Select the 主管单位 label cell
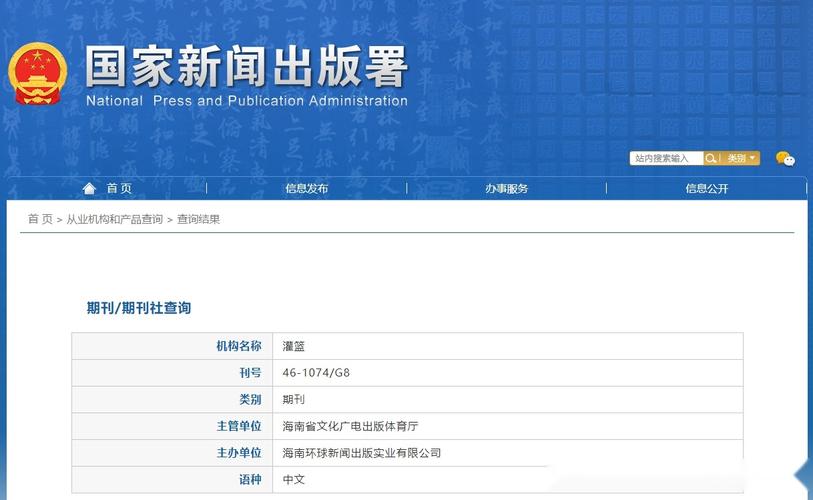 [172, 426]
